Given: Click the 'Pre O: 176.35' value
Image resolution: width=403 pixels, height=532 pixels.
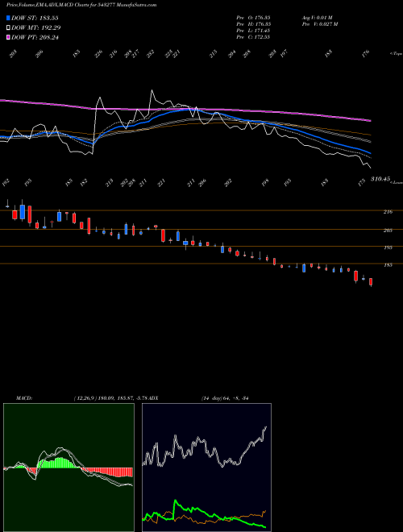Looking at the screenshot, I should pos(253,18).
